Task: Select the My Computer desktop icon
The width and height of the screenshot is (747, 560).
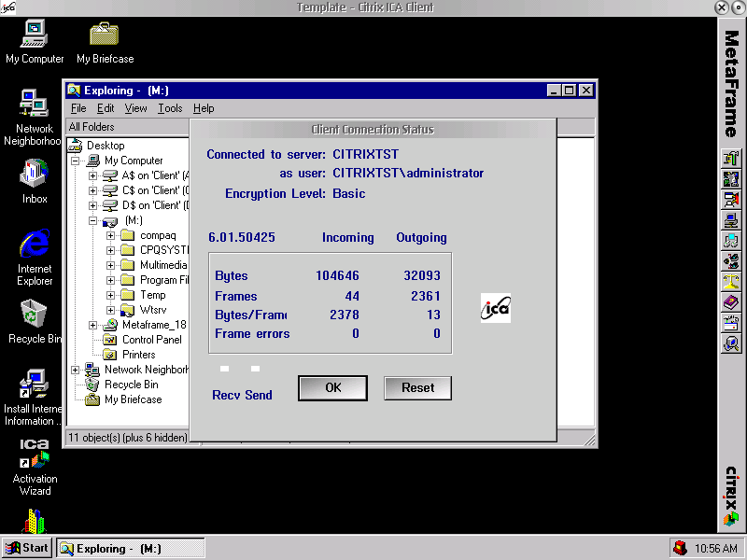Action: [35, 42]
